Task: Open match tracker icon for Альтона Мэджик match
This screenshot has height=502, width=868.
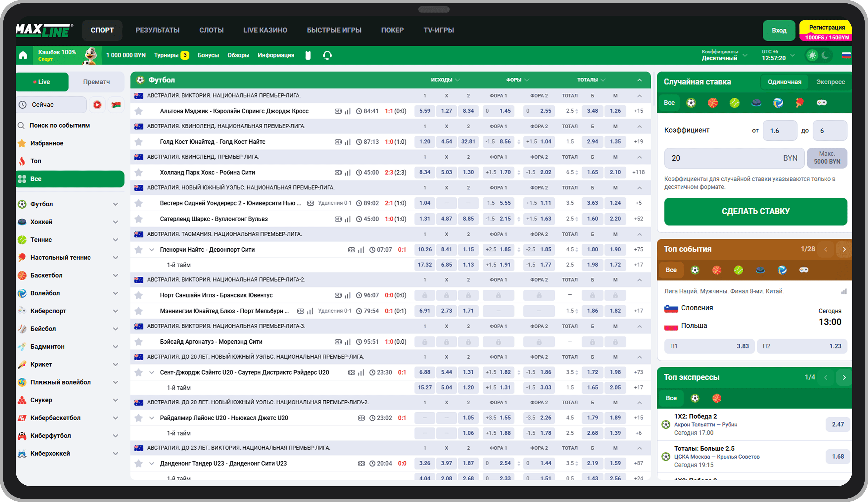Action: (338, 111)
